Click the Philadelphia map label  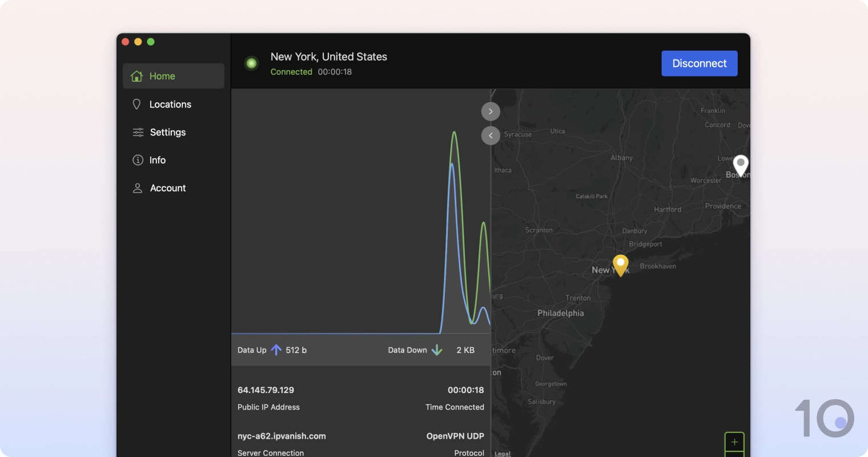[561, 313]
